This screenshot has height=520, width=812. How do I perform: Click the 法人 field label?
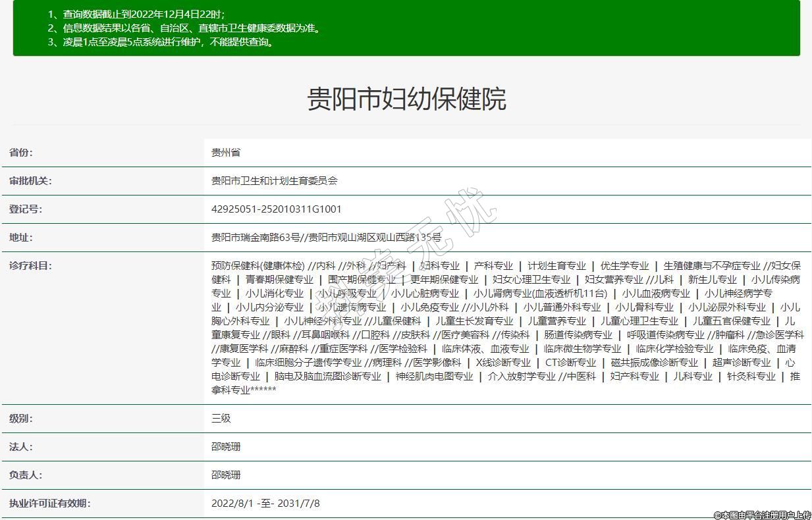(x=20, y=447)
